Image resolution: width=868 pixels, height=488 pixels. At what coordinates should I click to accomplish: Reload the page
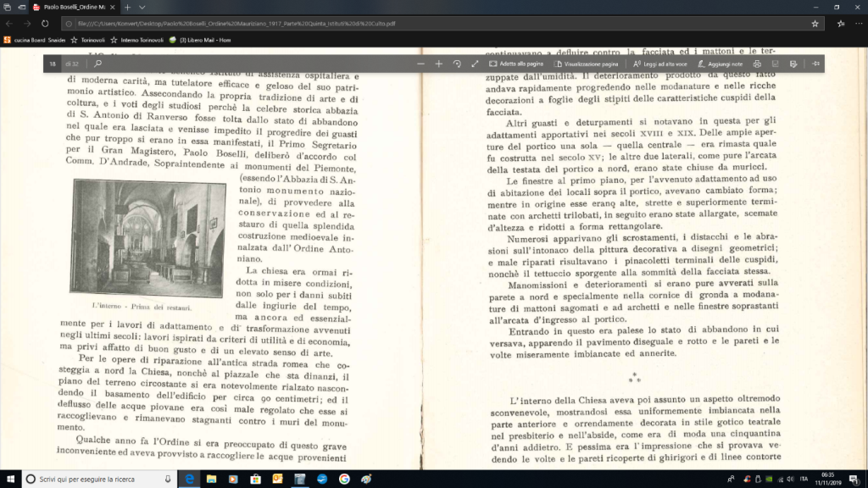click(x=45, y=24)
